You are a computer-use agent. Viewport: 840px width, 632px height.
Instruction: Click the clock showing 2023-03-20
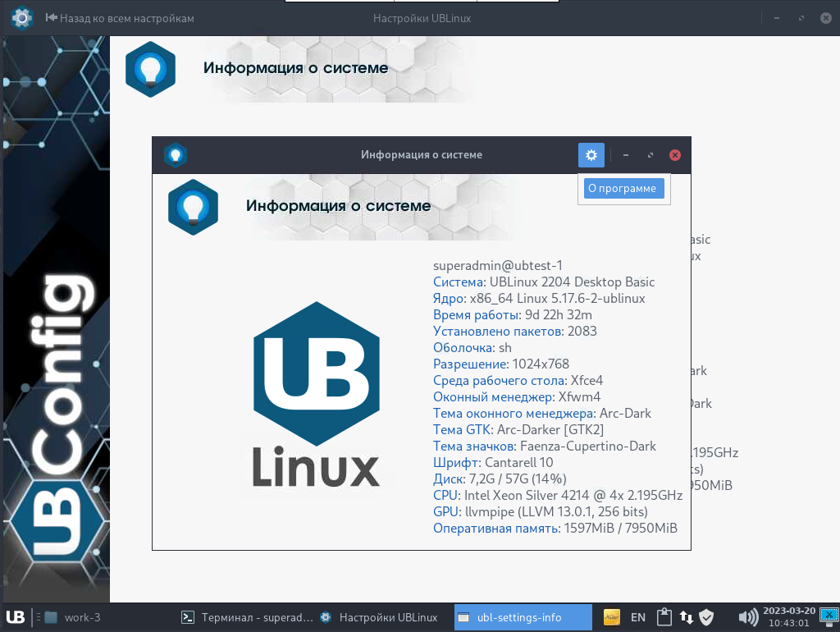click(x=789, y=617)
